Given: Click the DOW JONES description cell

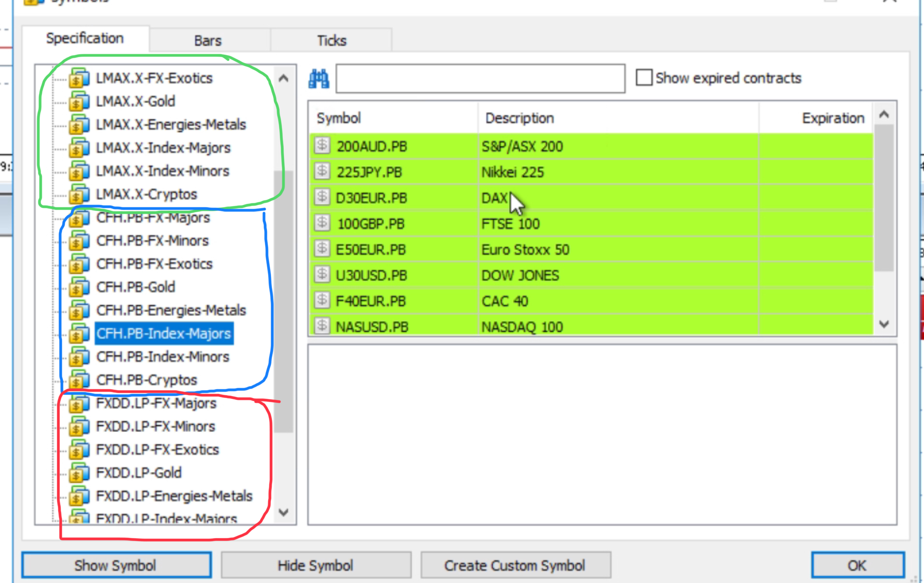Looking at the screenshot, I should pos(619,275).
